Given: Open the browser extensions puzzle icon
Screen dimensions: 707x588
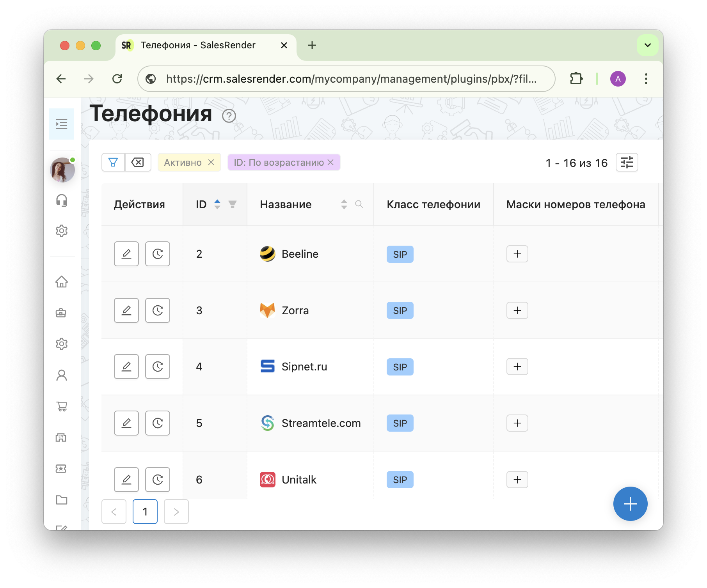Looking at the screenshot, I should (576, 79).
